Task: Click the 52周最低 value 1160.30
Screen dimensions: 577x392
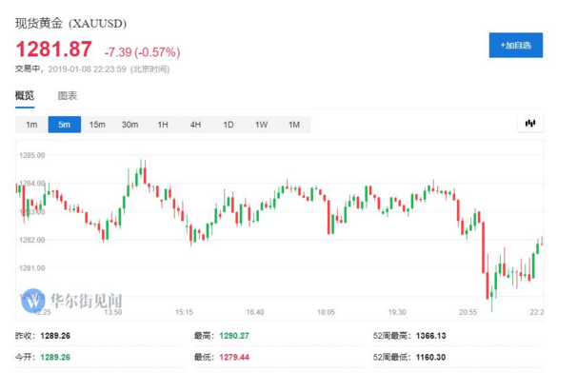Action: [431, 356]
